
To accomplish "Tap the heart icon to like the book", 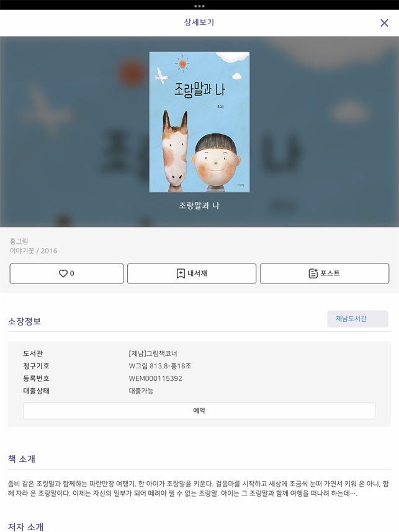I will click(x=63, y=273).
